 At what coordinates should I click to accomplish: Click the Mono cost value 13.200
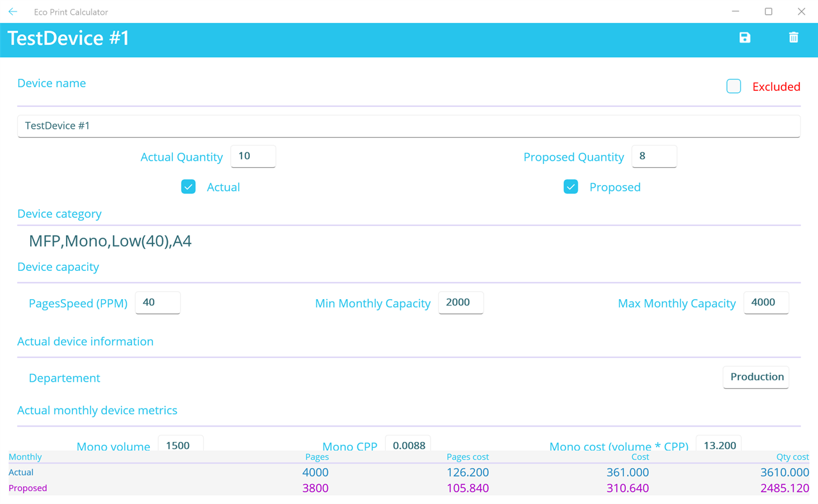pos(719,443)
